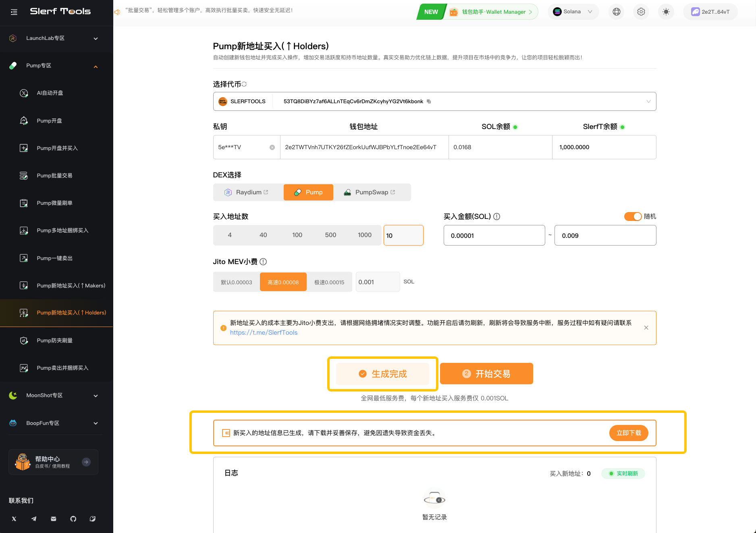
Task: Clear the private key field 5e***TV
Action: (x=272, y=148)
